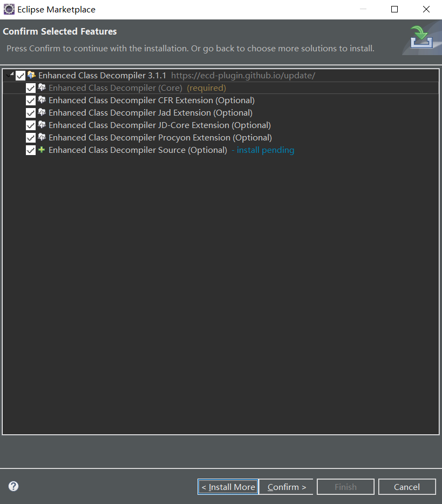Click the "install pending" status text
This screenshot has width=442, height=504.
point(266,150)
